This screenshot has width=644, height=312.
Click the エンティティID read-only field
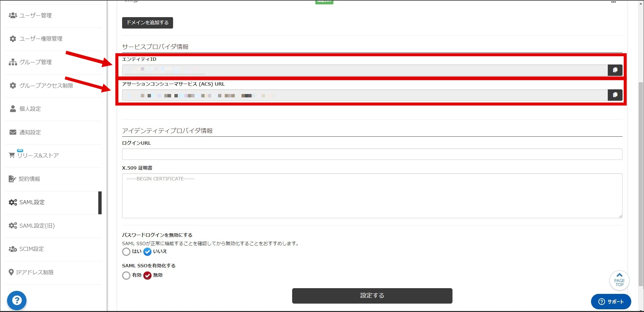(x=365, y=70)
